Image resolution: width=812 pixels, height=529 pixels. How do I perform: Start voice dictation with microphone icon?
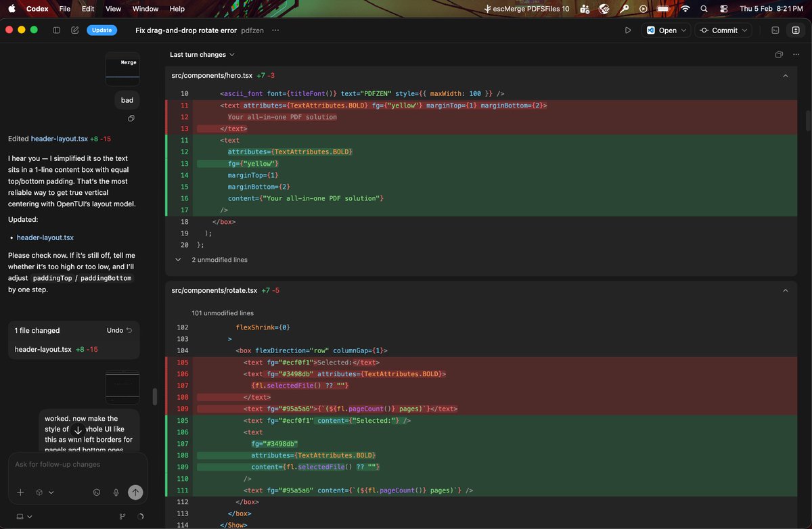(116, 492)
